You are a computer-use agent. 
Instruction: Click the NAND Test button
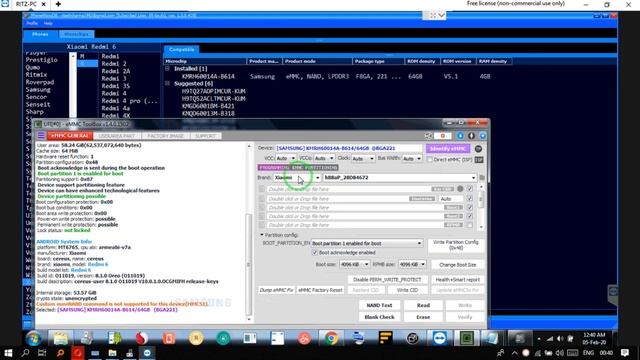pos(379,305)
